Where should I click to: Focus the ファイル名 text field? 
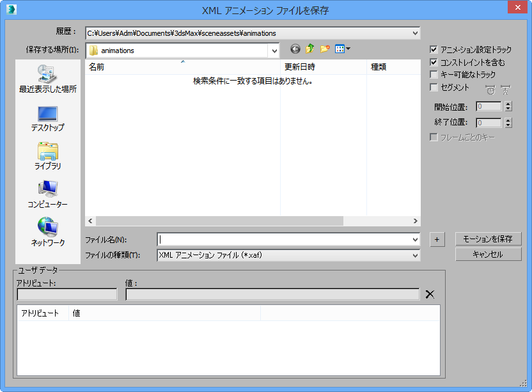coord(285,240)
